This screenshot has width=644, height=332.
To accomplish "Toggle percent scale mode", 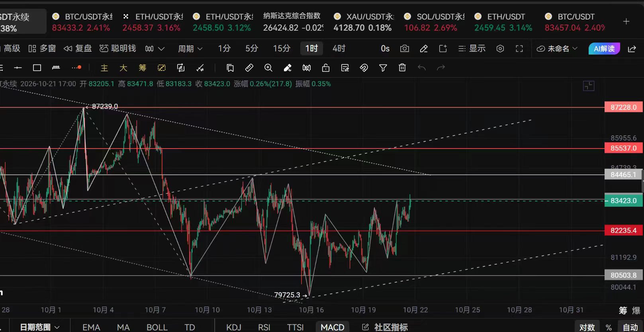I will tap(609, 327).
